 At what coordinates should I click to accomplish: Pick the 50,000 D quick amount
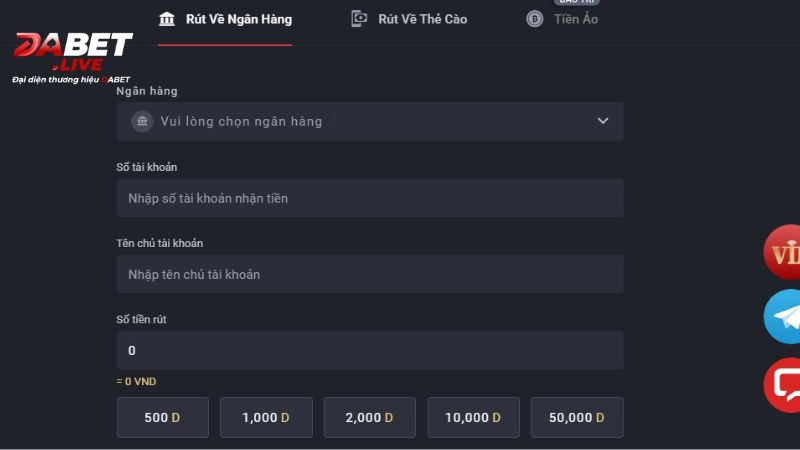coord(577,417)
